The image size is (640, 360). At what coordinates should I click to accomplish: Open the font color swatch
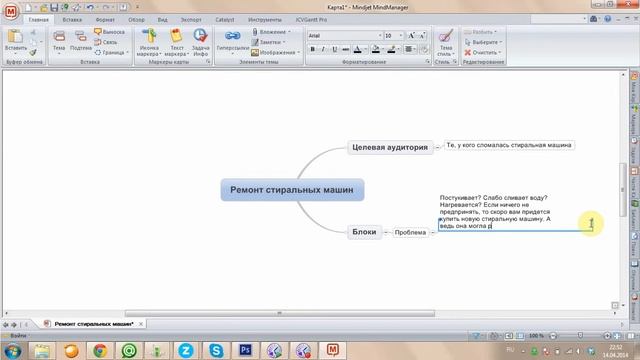(358, 49)
